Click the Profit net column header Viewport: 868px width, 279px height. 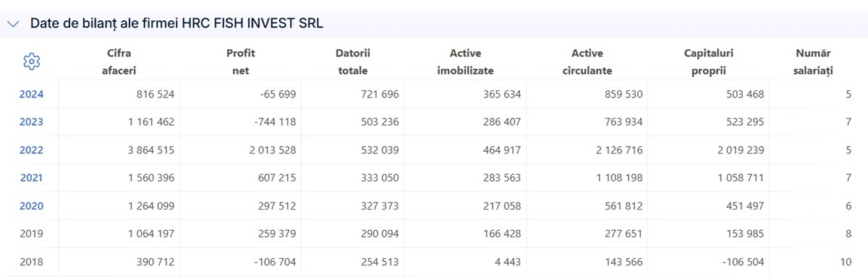(x=241, y=62)
